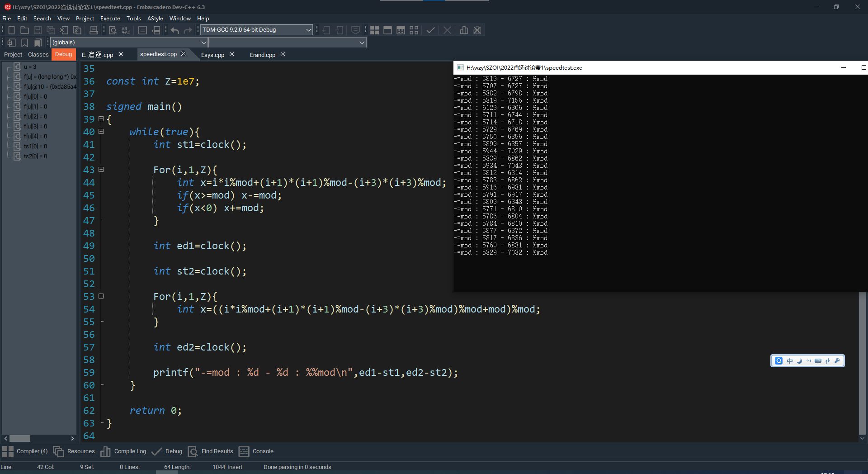Viewport: 868px width, 474px height.
Task: Select watch entry f[u][2] = 0
Action: pos(35,117)
